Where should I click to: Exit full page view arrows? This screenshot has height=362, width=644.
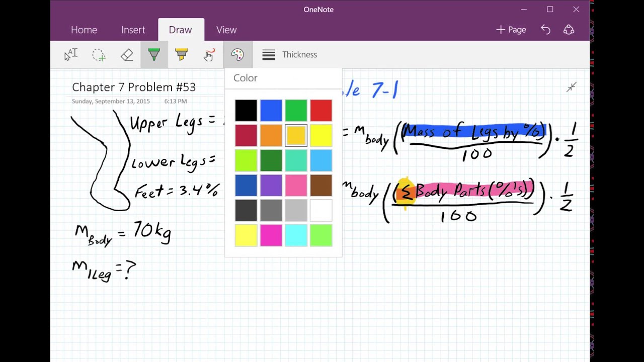tap(572, 87)
